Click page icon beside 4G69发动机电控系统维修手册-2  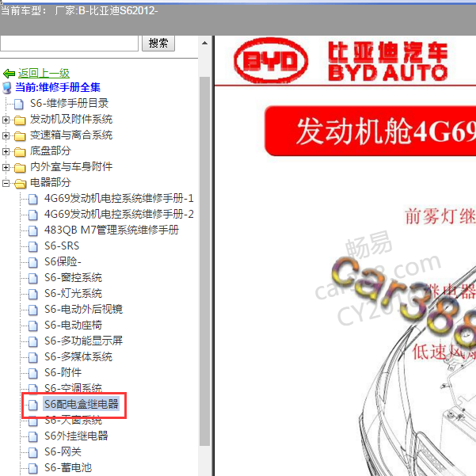click(x=33, y=215)
